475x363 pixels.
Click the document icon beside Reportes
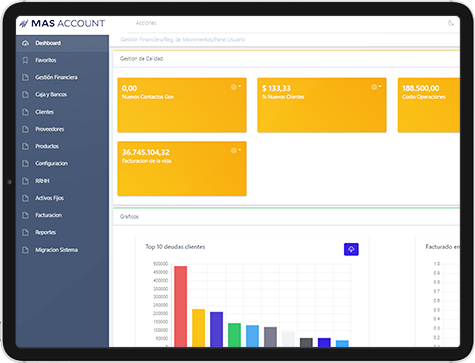point(25,232)
